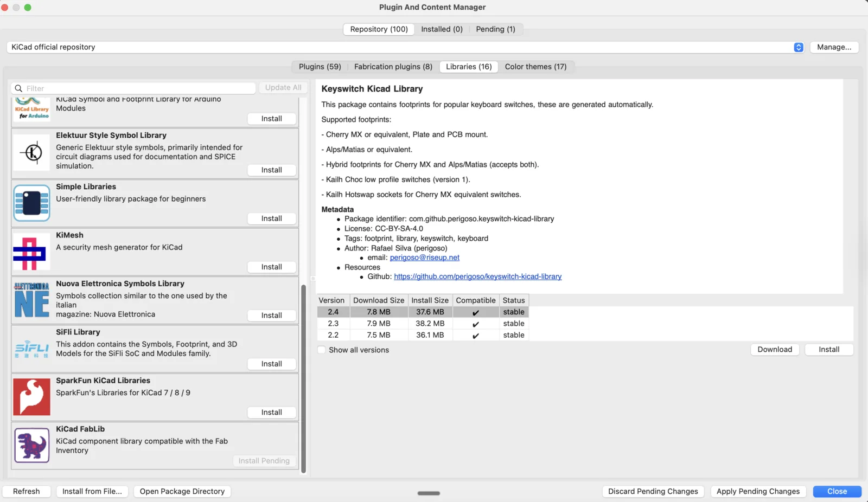868x502 pixels.
Task: Select the Nuova Elettronica Symbols Library title
Action: [x=120, y=284]
